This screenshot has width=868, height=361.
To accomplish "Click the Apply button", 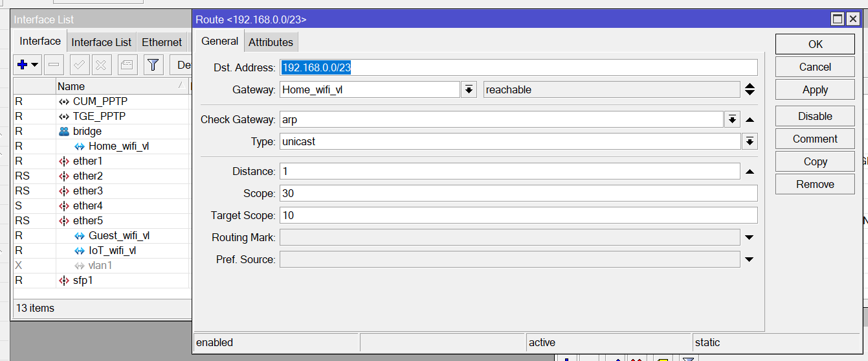I will coord(815,90).
